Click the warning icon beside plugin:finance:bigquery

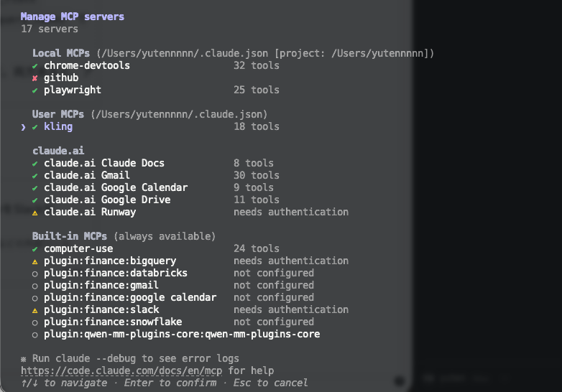34,261
